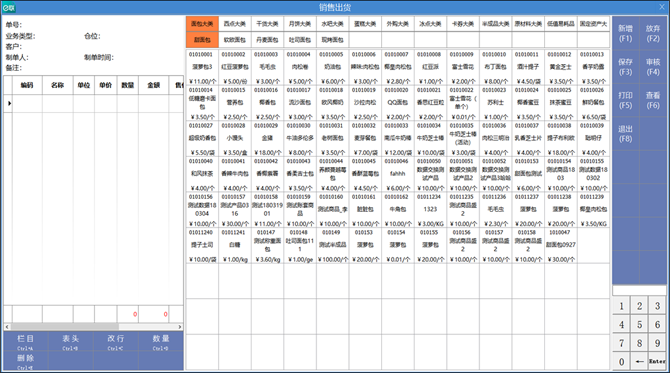This screenshot has width=670, height=373.
Task: Tap keypad digit 5
Action: (x=639, y=325)
